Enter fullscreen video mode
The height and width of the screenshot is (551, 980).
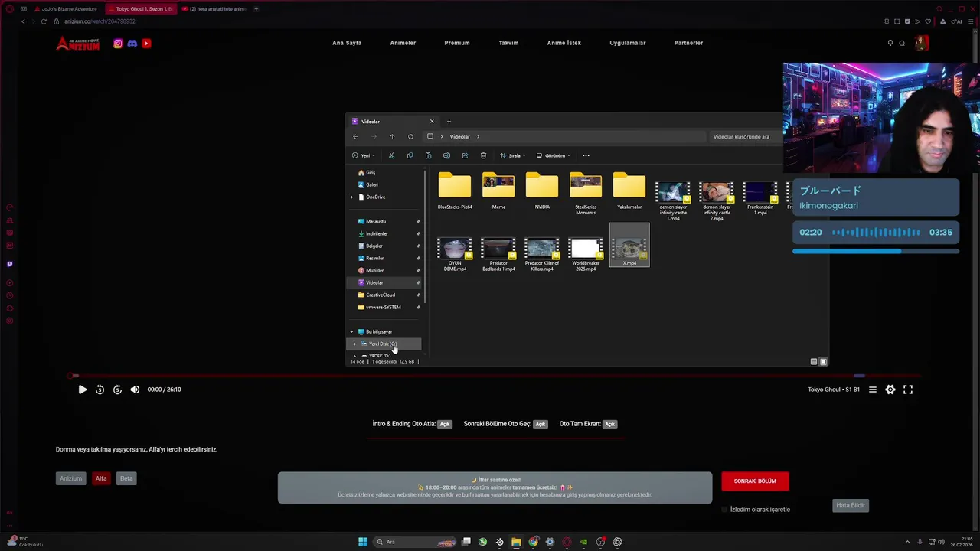908,390
